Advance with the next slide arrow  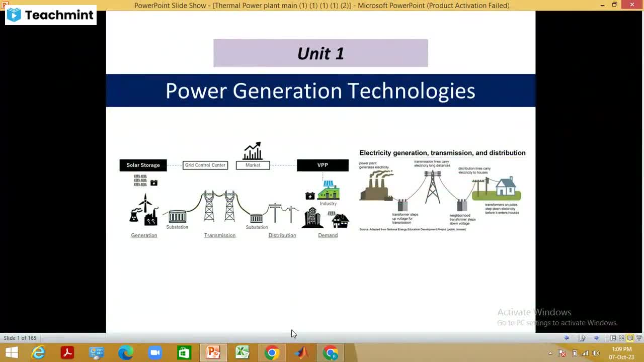[596, 338]
